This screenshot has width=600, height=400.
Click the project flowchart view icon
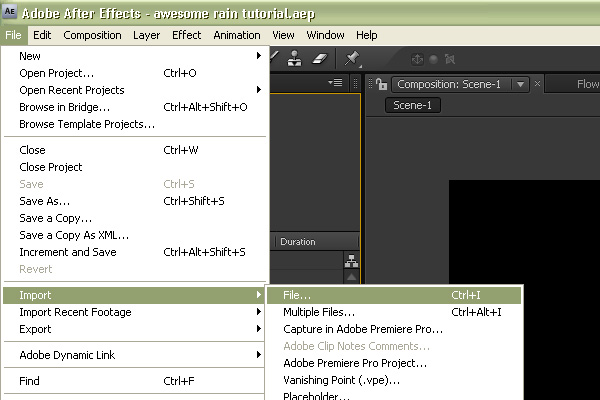point(351,261)
